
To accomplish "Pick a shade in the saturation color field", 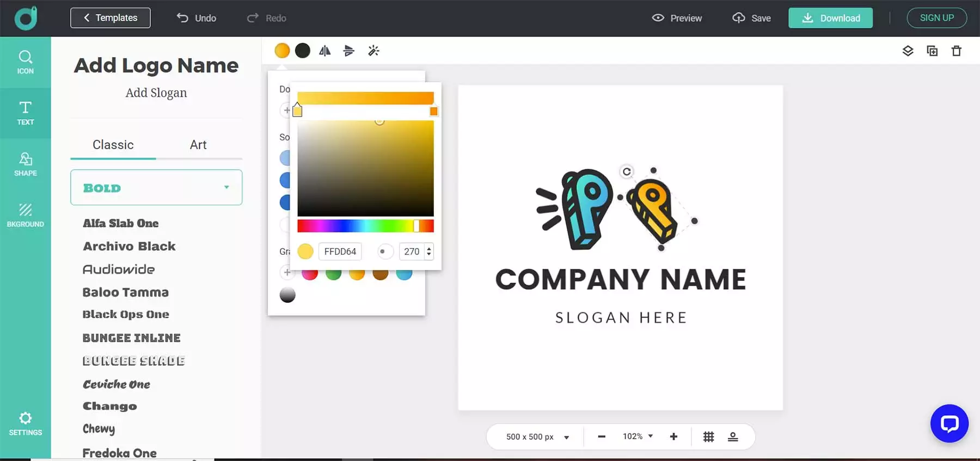I will tap(365, 169).
